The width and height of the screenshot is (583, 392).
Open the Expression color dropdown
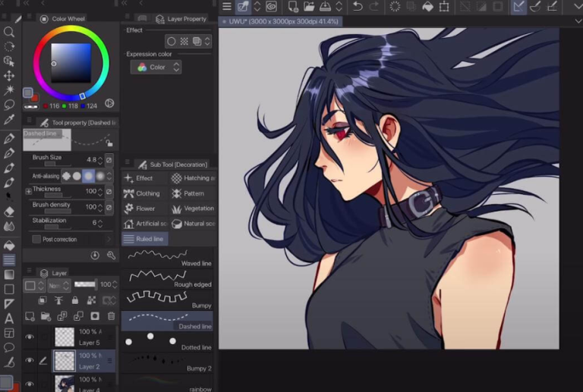pyautogui.click(x=156, y=67)
